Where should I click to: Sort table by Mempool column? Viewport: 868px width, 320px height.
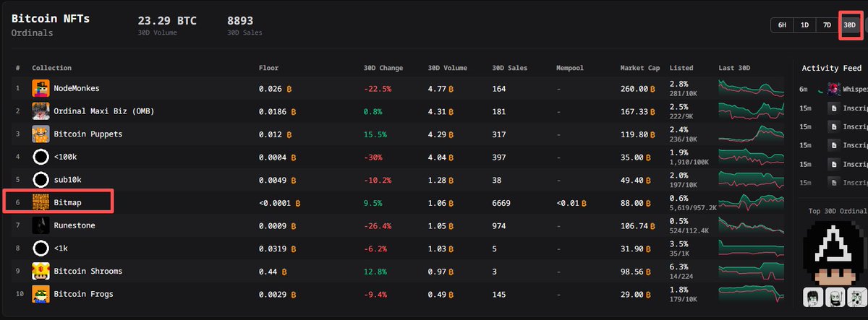[570, 68]
